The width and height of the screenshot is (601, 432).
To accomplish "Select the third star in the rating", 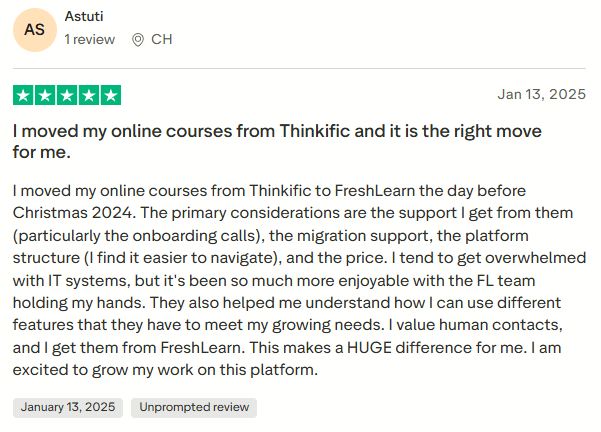I will coord(67,95).
